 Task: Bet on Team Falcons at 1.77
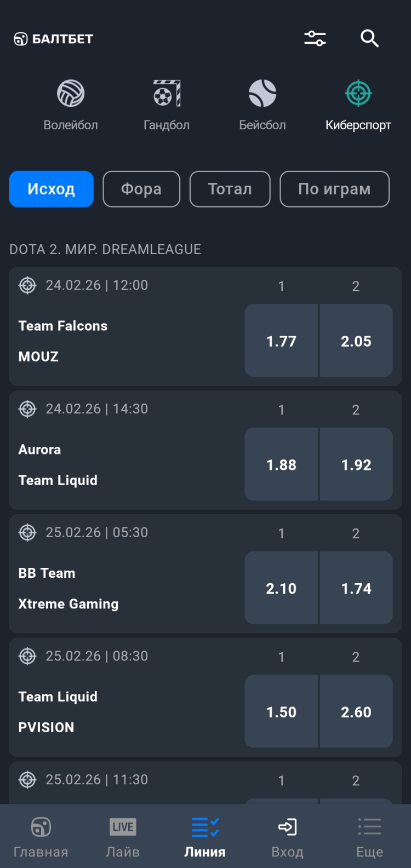[x=281, y=341]
